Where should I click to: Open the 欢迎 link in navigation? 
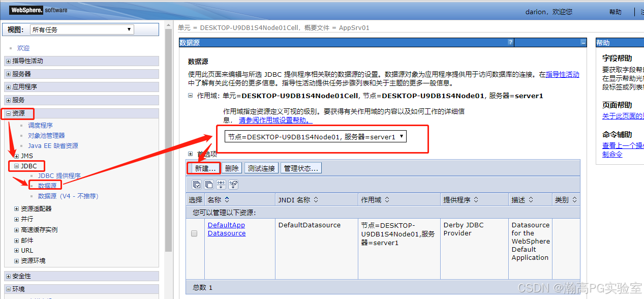tap(23, 48)
